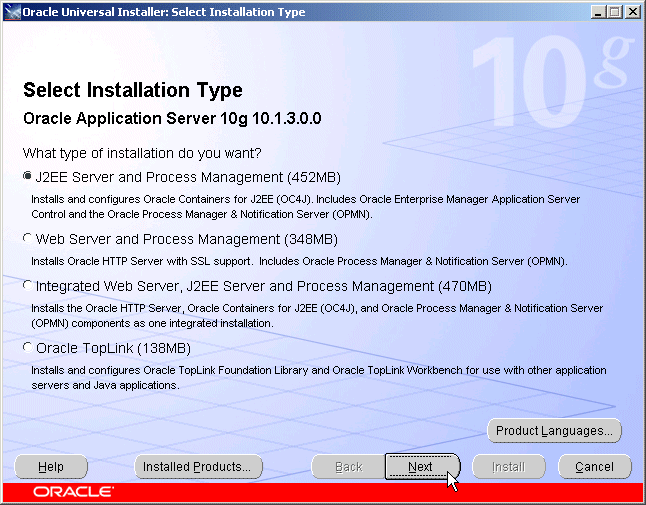Click the 'Select Installation Type' heading
This screenshot has width=646, height=505.
point(133,90)
